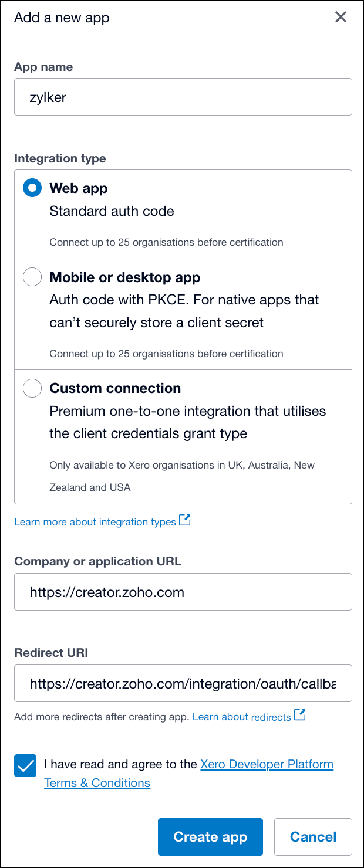Click into the Redirect URI field
Viewport: 364px width, 868px height.
click(183, 683)
